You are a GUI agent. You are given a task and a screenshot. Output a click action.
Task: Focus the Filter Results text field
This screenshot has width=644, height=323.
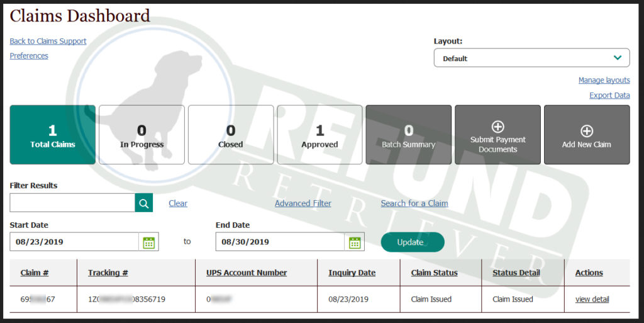click(x=72, y=203)
